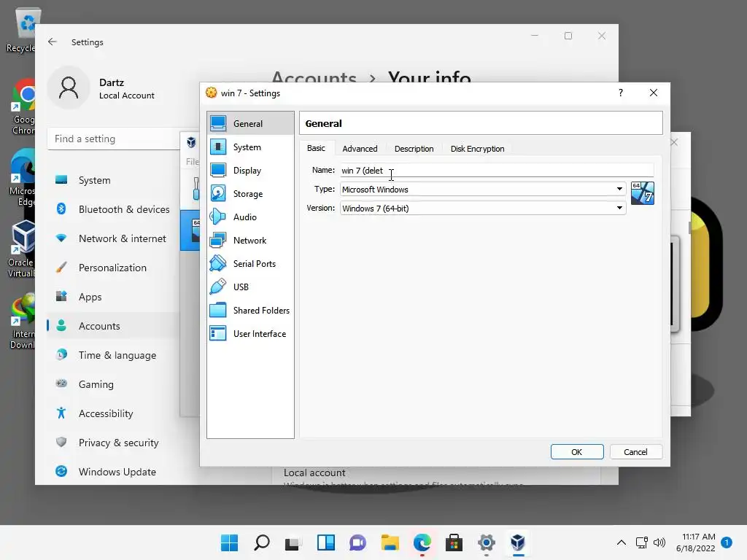
Task: Expand the Version dropdown Windows 7 (64-bit)
Action: (483, 208)
